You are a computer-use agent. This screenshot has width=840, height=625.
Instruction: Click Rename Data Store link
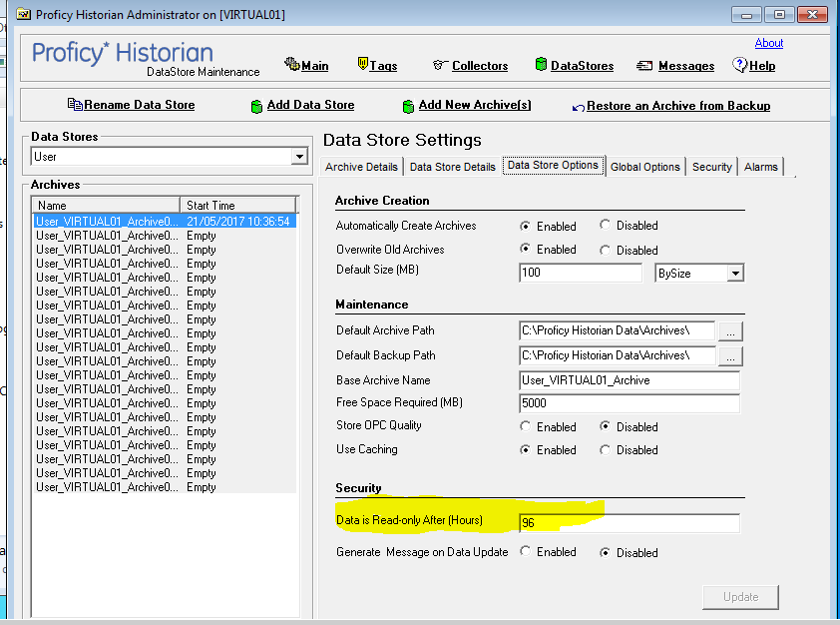pos(140,105)
